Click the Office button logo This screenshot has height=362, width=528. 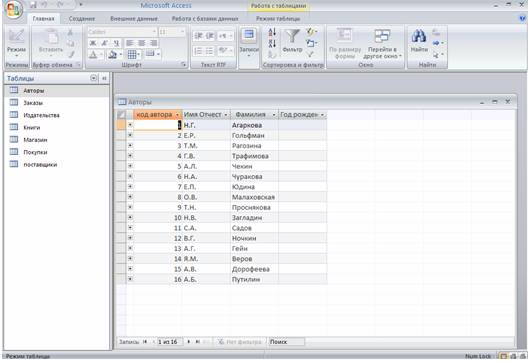(14, 9)
